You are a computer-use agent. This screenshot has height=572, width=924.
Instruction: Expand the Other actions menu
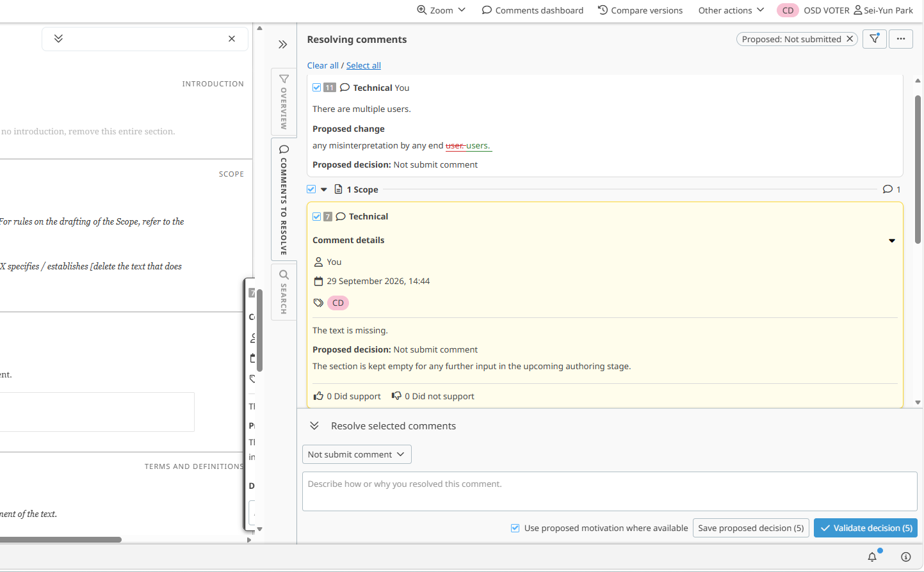(x=731, y=10)
